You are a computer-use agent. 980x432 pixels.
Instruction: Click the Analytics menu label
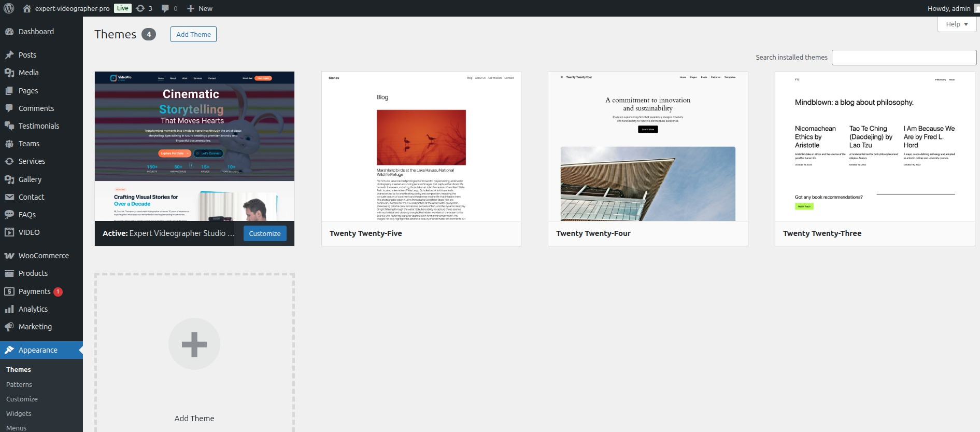(x=33, y=309)
